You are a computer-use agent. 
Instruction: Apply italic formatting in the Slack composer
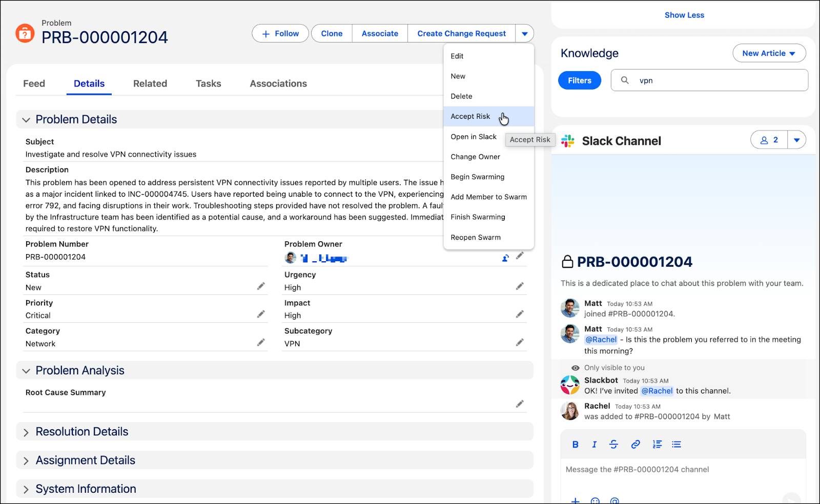pos(594,445)
